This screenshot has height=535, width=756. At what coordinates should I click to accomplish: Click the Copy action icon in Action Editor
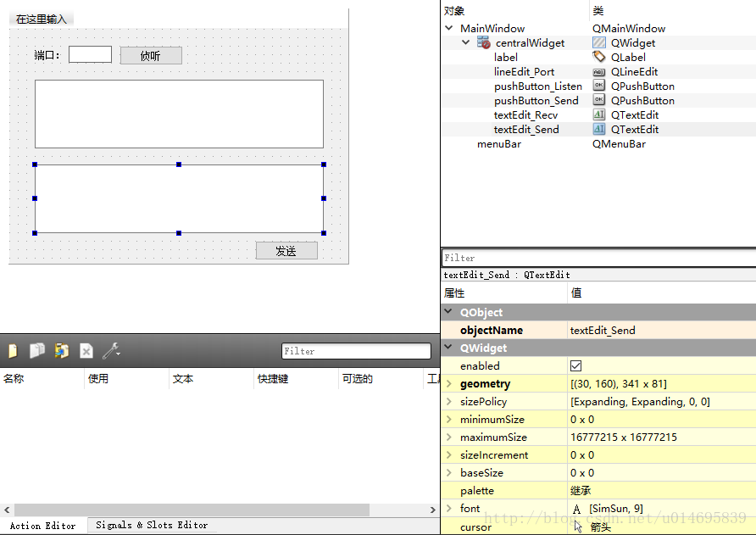[x=37, y=351]
